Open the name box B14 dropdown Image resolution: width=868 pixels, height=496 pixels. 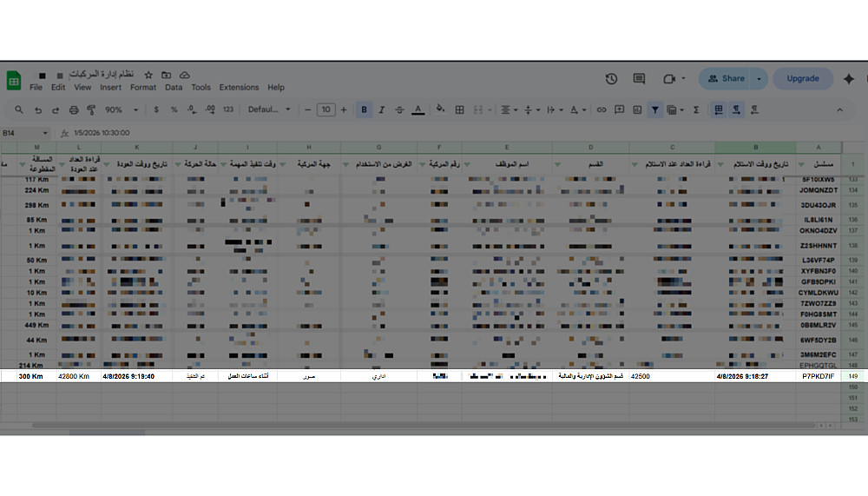45,133
